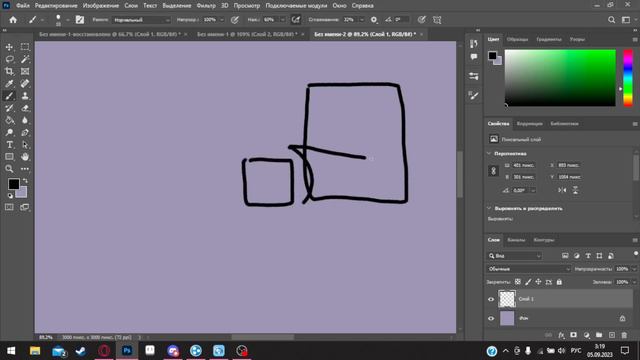Select the Zoom tool
Image resolution: width=640 pixels, height=360 pixels.
9,169
